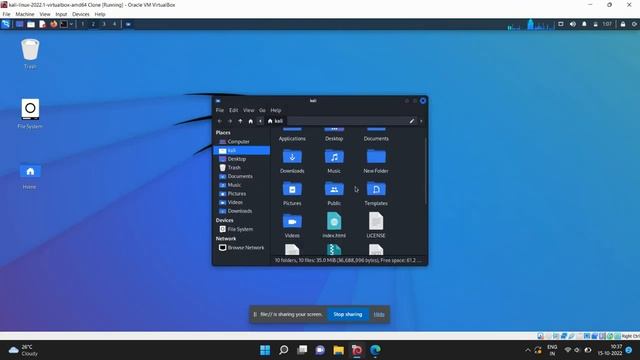The width and height of the screenshot is (640, 360).
Task: Open the Help menu in the file manager
Action: coord(276,110)
